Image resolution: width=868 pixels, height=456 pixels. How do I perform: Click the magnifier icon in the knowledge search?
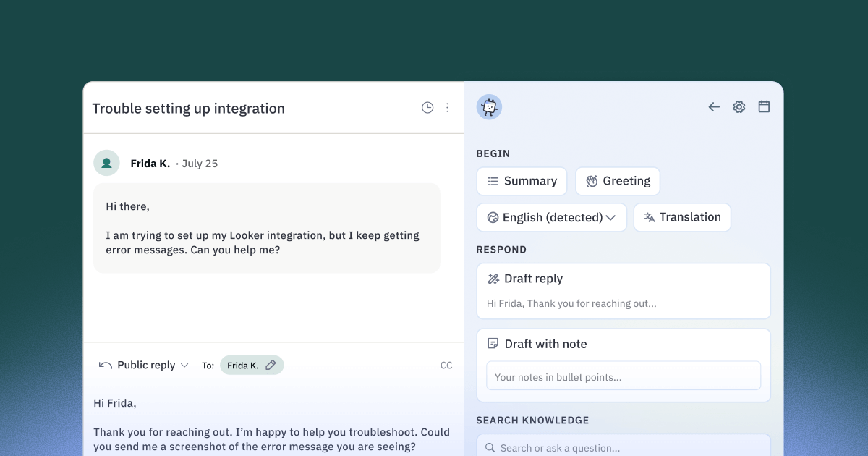tap(490, 448)
